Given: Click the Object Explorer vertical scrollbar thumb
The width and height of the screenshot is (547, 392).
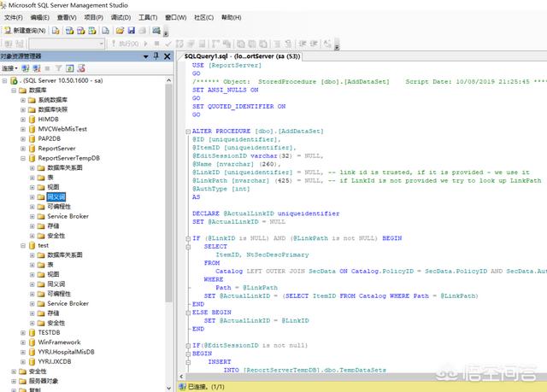Looking at the screenshot, I should tap(169, 193).
